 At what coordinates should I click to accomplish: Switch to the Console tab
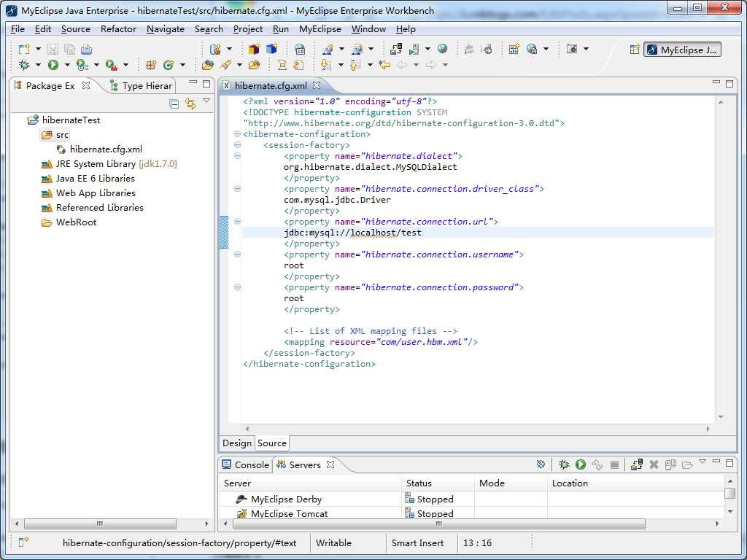[246, 464]
